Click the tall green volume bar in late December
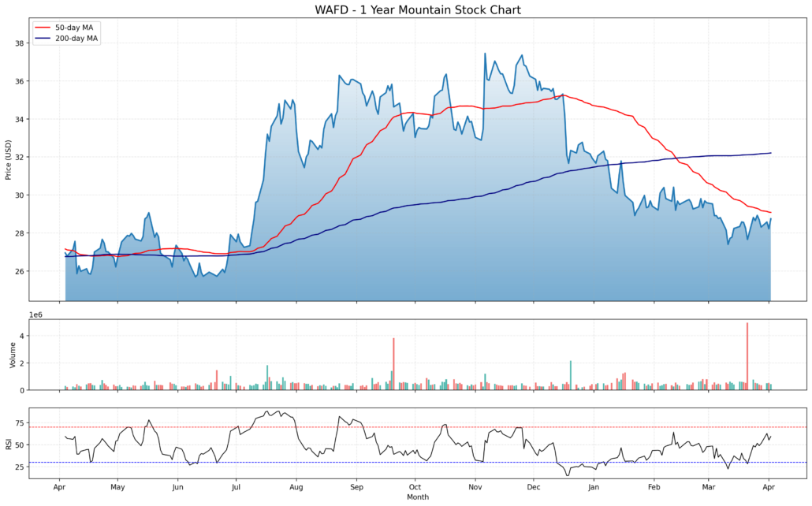This screenshot has width=812, height=506. tap(571, 375)
